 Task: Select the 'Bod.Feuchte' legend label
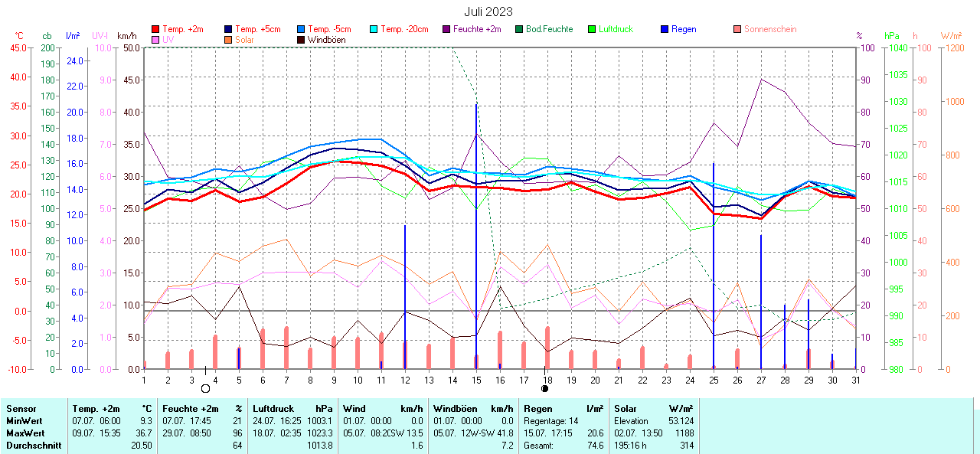(x=549, y=29)
